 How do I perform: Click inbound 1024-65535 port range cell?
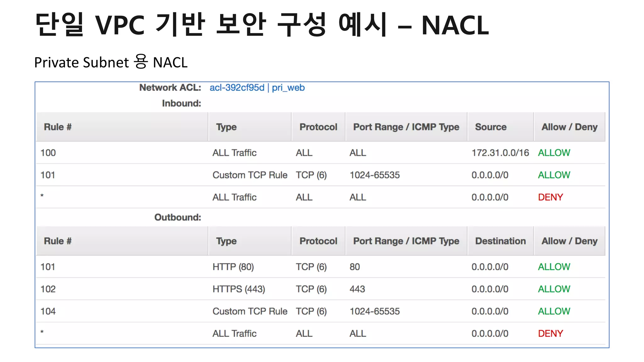[x=375, y=175]
